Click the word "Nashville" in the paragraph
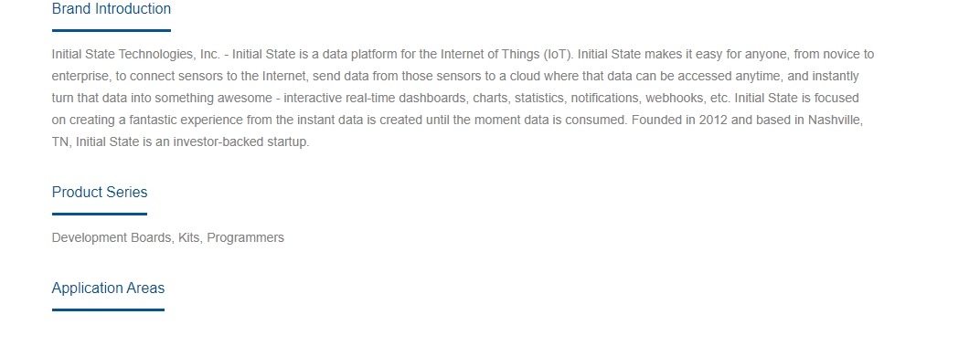 point(834,120)
